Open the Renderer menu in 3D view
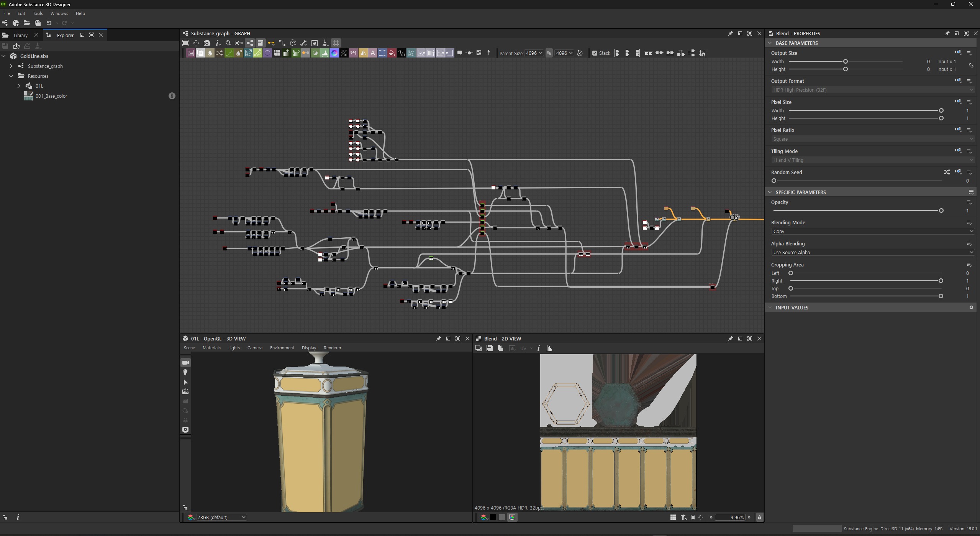 pos(332,348)
